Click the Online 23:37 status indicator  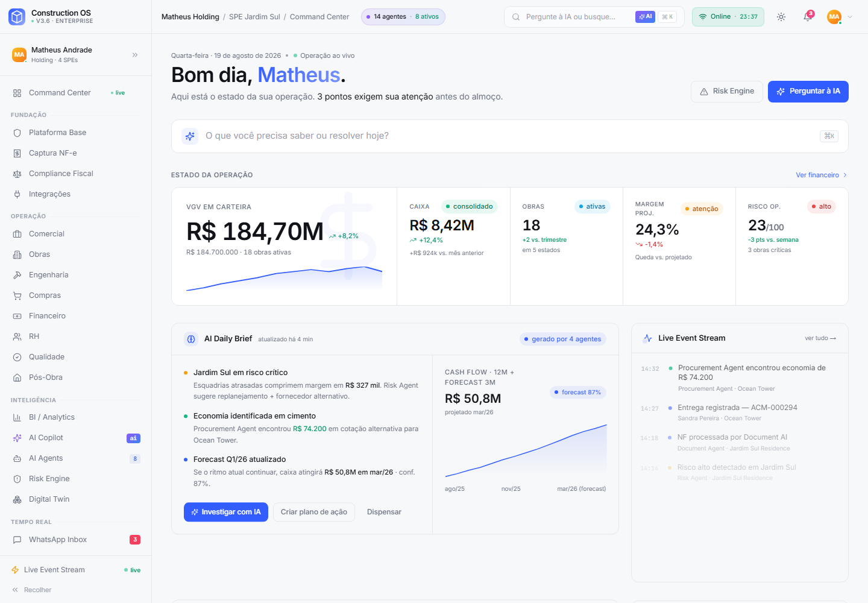pos(728,17)
